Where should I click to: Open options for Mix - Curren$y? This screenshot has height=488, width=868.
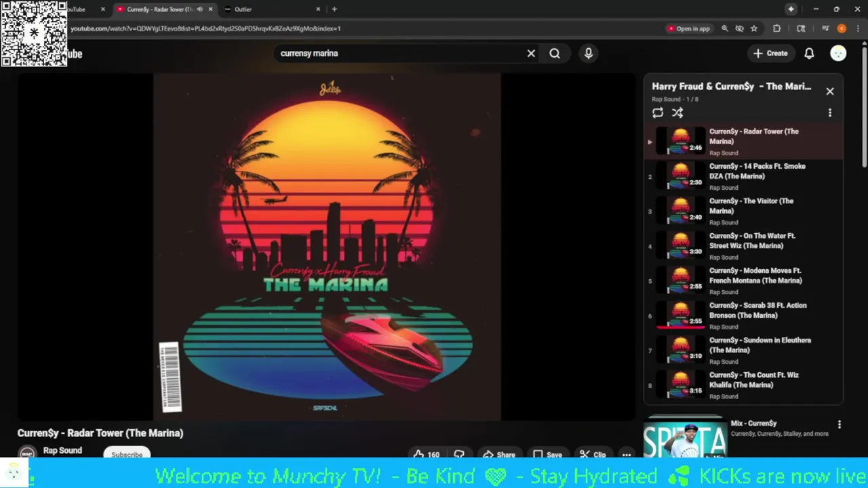click(839, 424)
